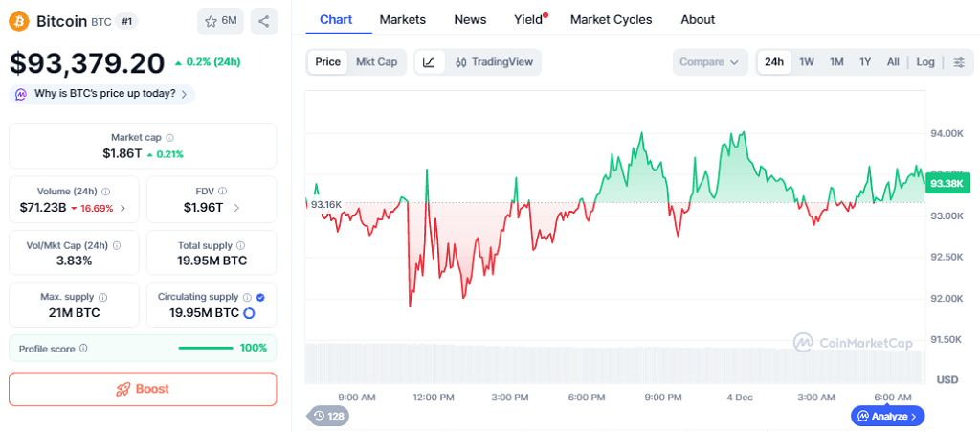Click market cap value $1.86T

click(122, 154)
